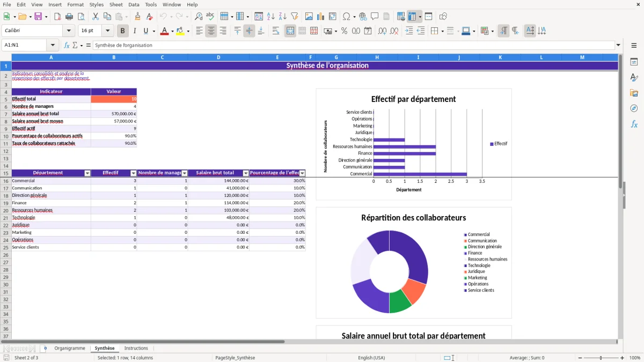Toggle Print Preview icon
Screen dimensions: 644x362
click(x=81, y=17)
